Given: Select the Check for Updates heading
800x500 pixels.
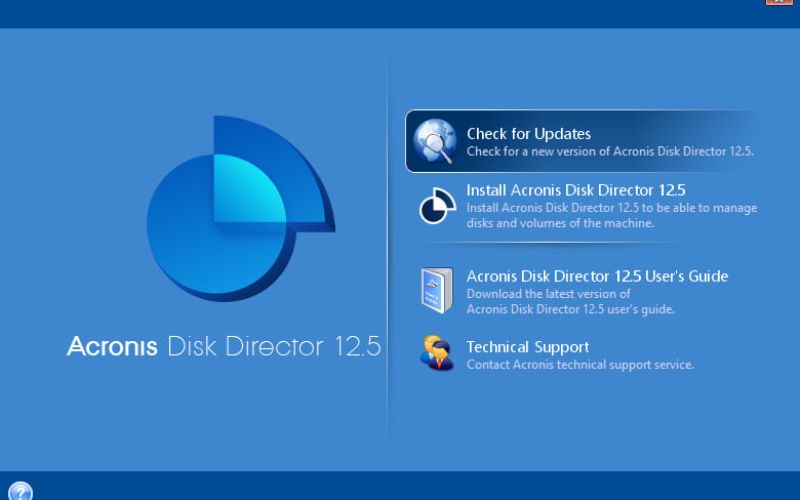Looking at the screenshot, I should pos(529,134).
